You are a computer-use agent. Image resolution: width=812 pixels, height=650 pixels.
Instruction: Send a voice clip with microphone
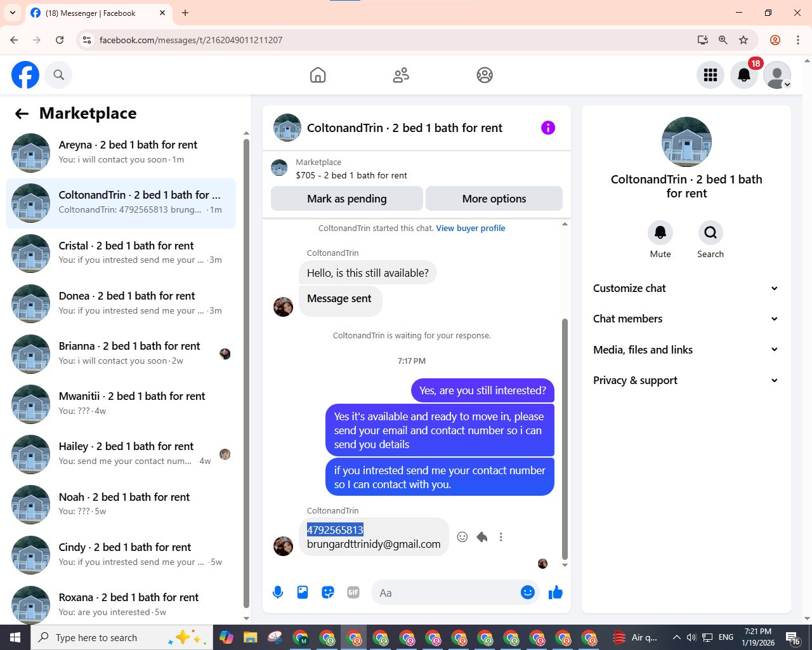278,592
